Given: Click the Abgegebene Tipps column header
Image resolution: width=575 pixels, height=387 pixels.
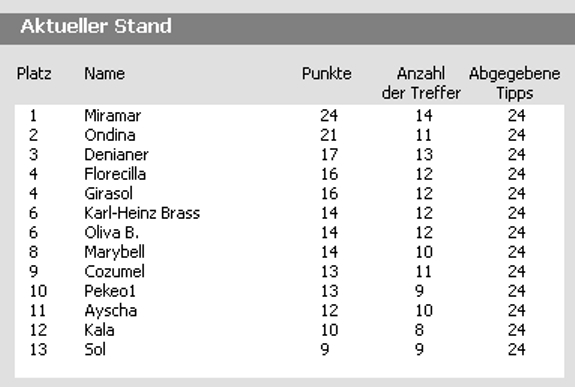Looking at the screenshot, I should coord(514,83).
